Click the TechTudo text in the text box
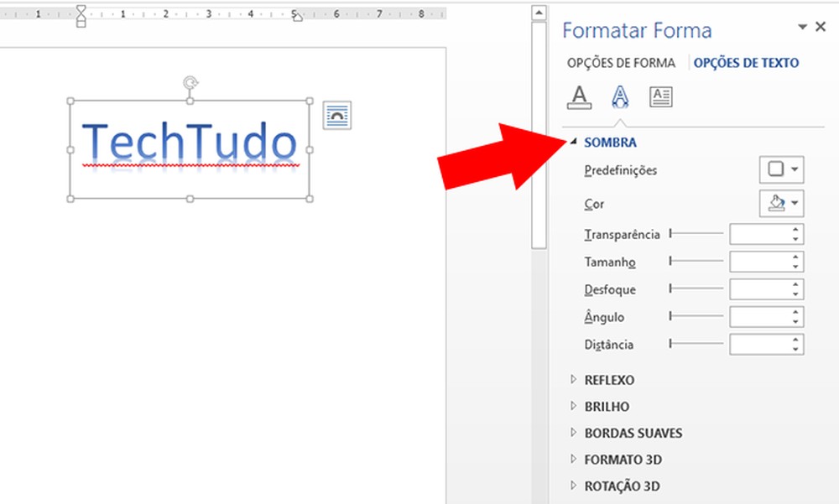 [x=189, y=142]
